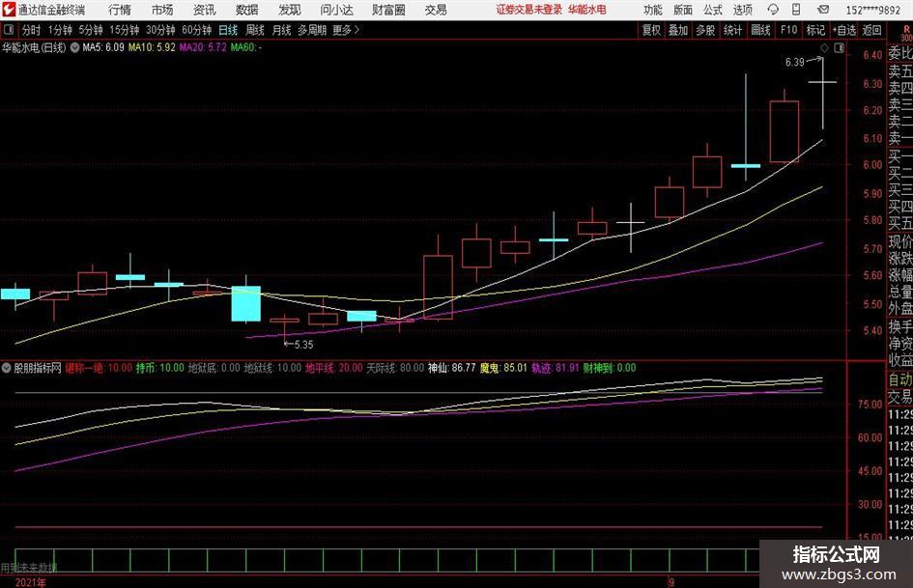The height and width of the screenshot is (588, 913).
Task: Switch to 1分钟 period tab
Action: click(60, 30)
